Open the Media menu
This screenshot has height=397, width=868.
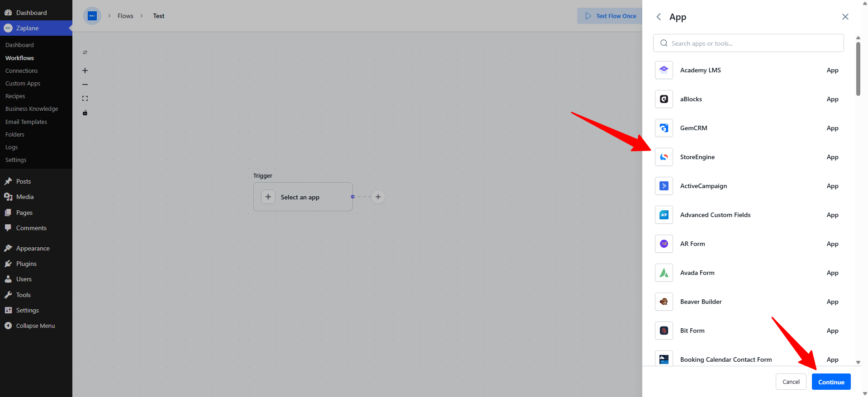[x=36, y=197]
